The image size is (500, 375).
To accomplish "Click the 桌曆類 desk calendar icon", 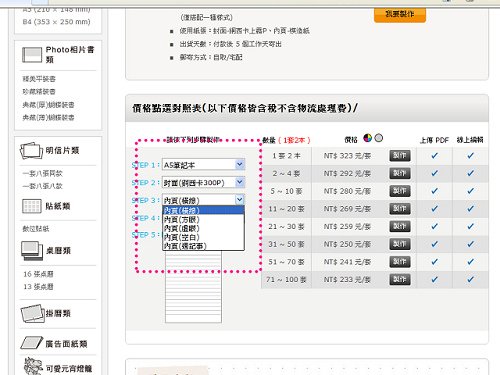I will coord(32,250).
